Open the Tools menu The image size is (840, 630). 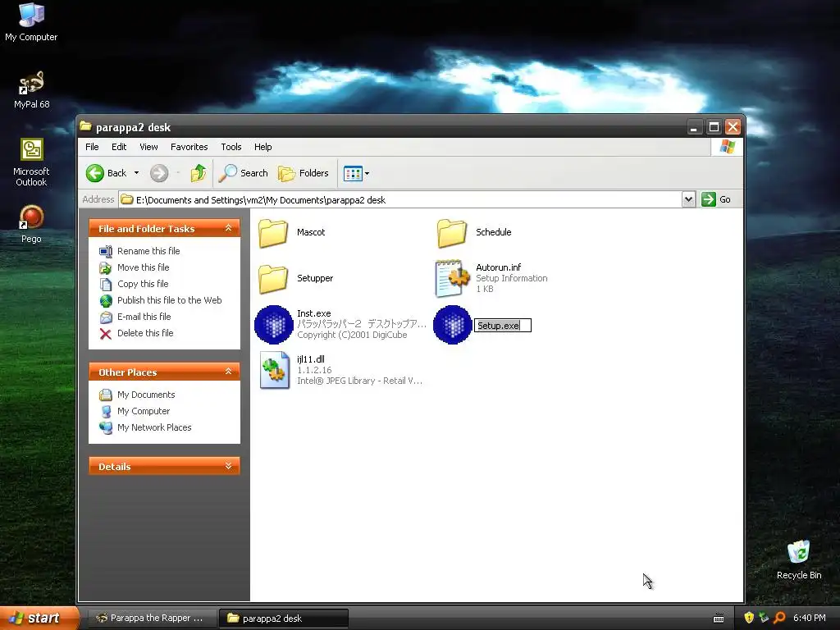[231, 147]
